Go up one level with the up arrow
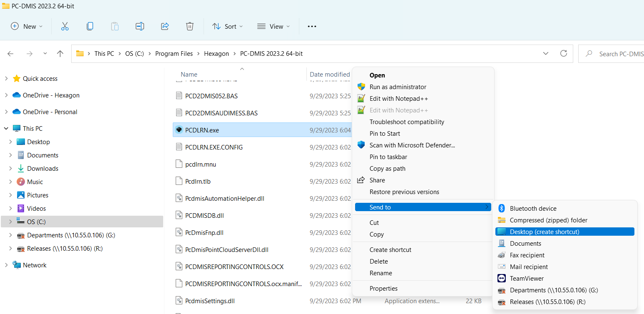Image resolution: width=644 pixels, height=314 pixels. coord(60,53)
